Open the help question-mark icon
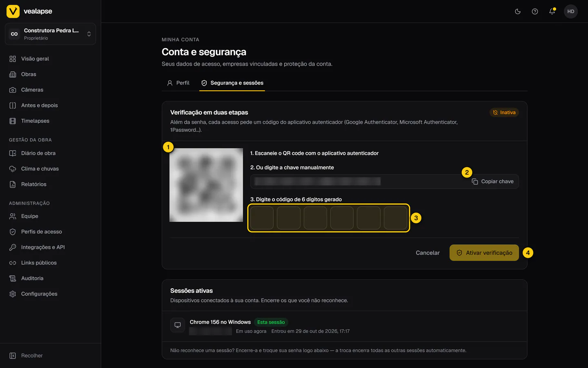 (535, 11)
